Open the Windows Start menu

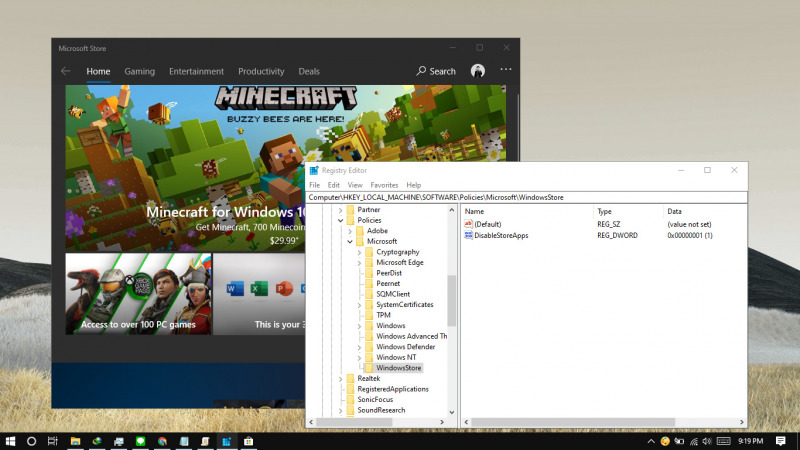(10, 441)
